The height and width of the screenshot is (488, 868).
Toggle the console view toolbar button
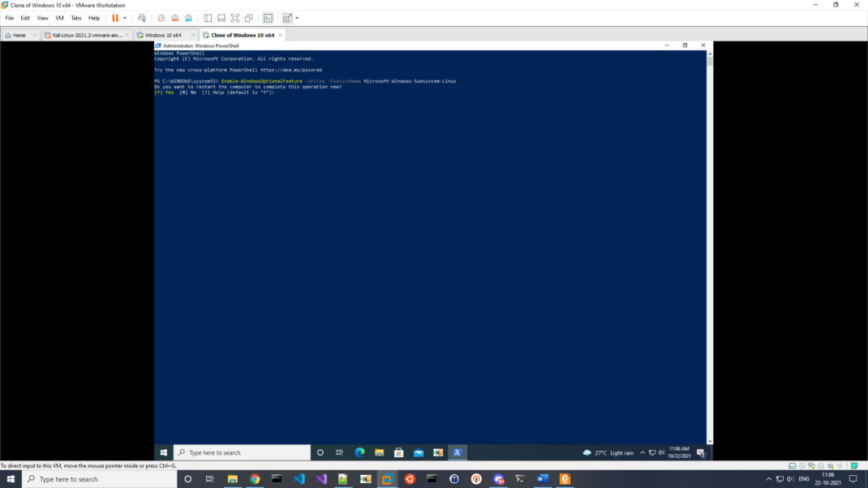(268, 19)
